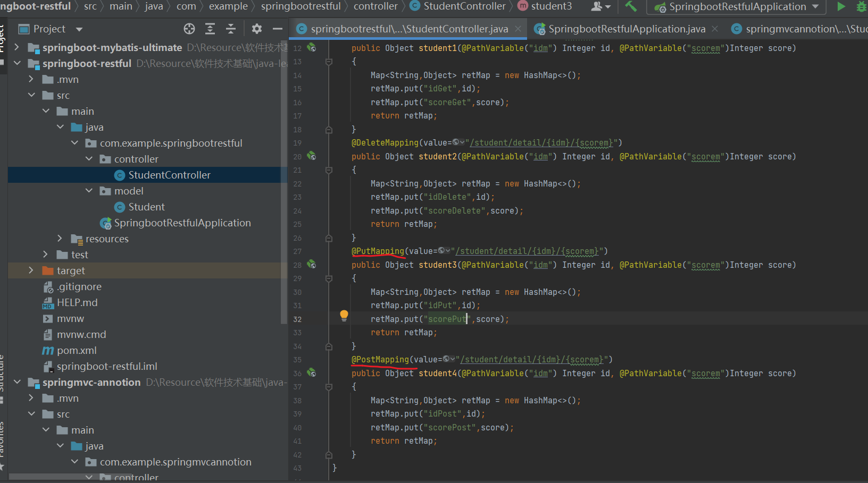Expand the target folder

click(31, 270)
